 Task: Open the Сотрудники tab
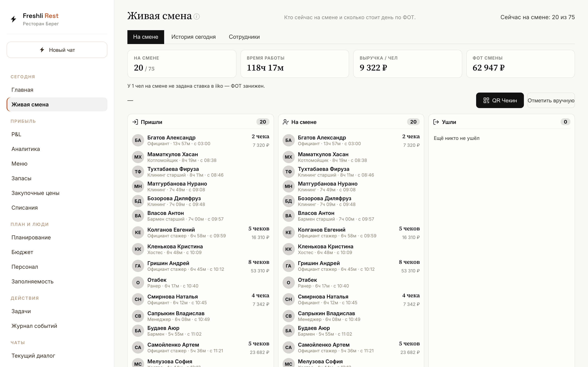244,37
